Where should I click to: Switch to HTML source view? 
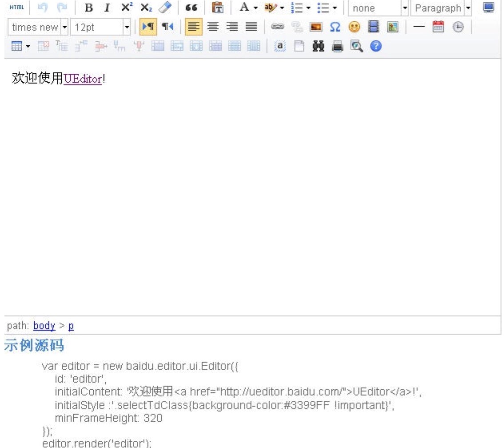point(16,8)
